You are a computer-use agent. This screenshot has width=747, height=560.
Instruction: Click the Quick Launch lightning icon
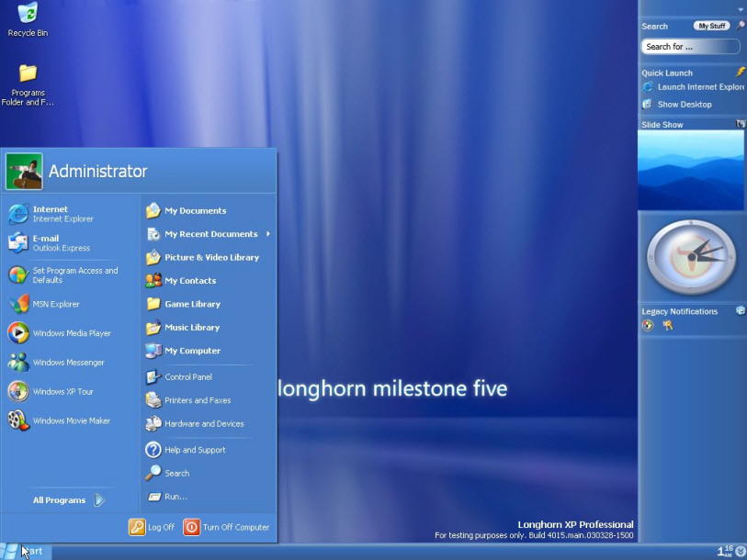click(741, 72)
